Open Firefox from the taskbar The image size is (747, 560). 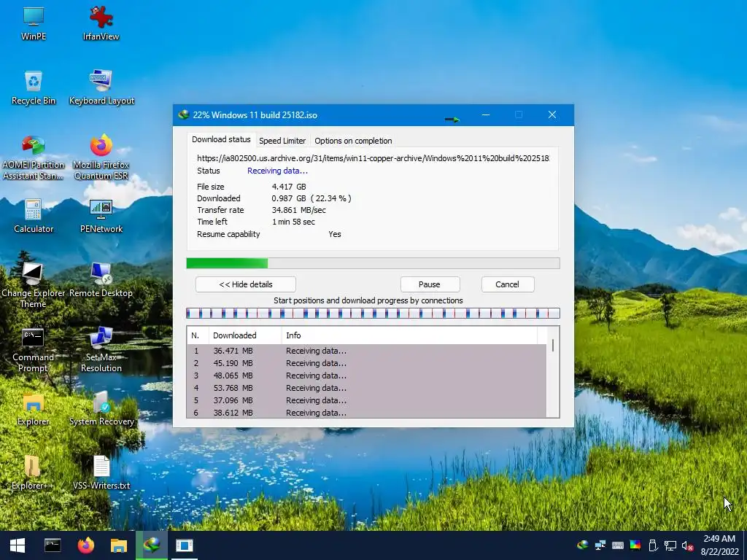86,545
